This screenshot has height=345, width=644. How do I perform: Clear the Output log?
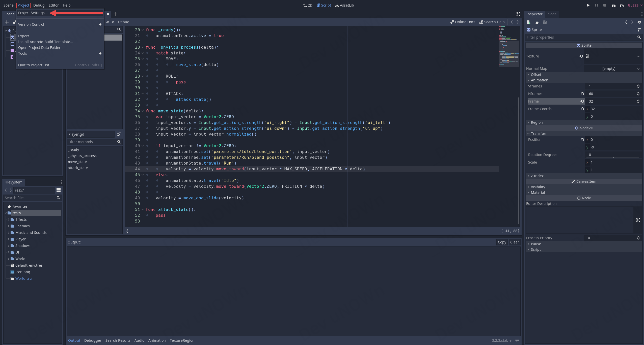coord(514,242)
